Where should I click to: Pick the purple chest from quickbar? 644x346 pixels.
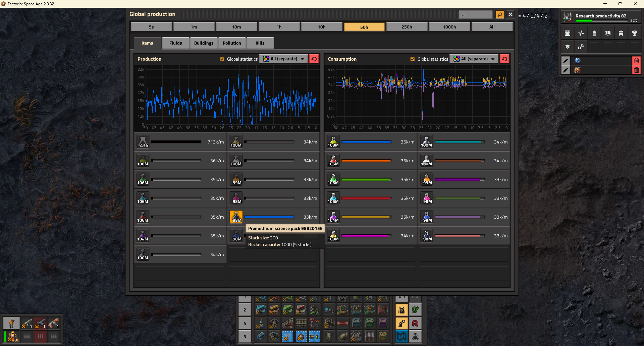pyautogui.click(x=383, y=323)
